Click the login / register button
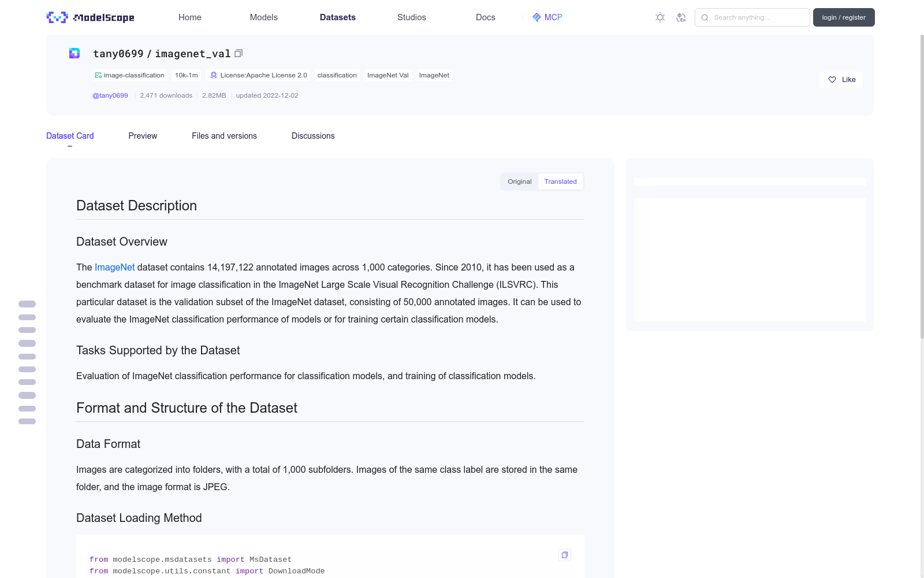This screenshot has height=578, width=924. (x=844, y=17)
